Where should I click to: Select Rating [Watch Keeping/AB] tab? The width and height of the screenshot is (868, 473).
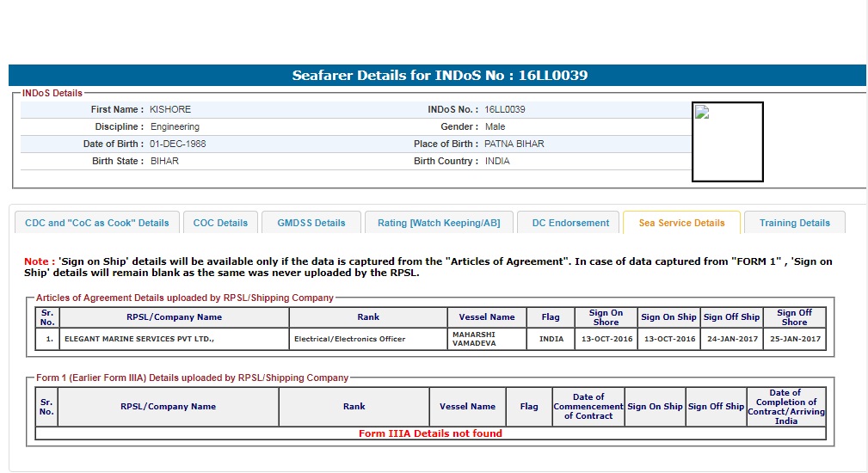tap(438, 223)
